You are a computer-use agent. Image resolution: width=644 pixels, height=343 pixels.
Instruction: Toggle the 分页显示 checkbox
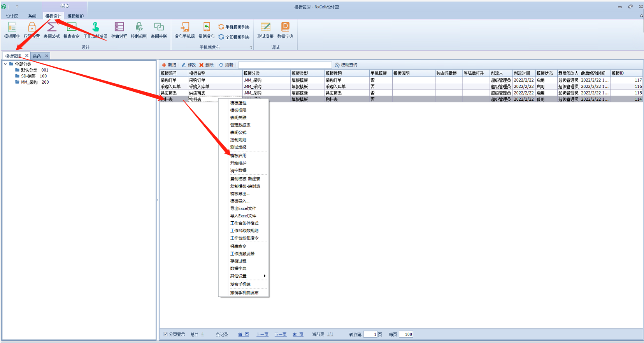tap(165, 334)
